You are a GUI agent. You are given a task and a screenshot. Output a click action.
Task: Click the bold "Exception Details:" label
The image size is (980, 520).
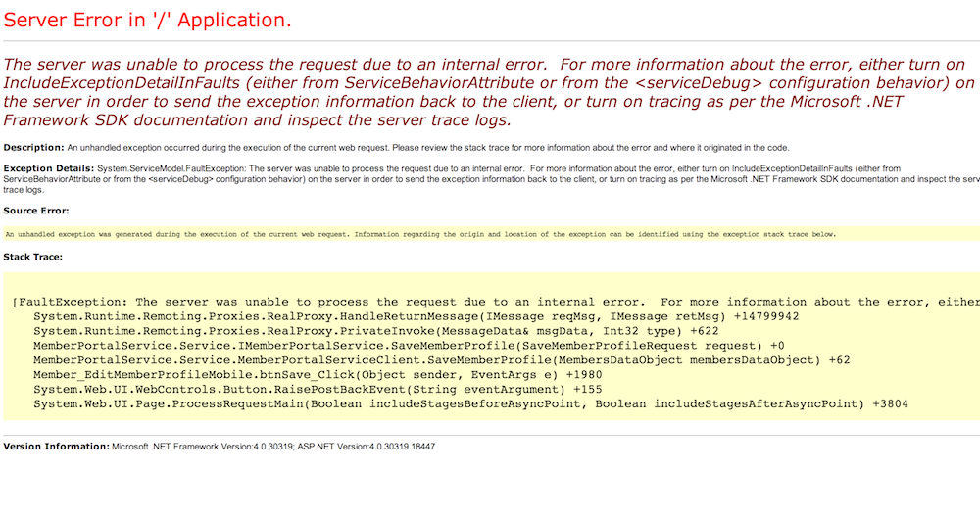[46, 168]
